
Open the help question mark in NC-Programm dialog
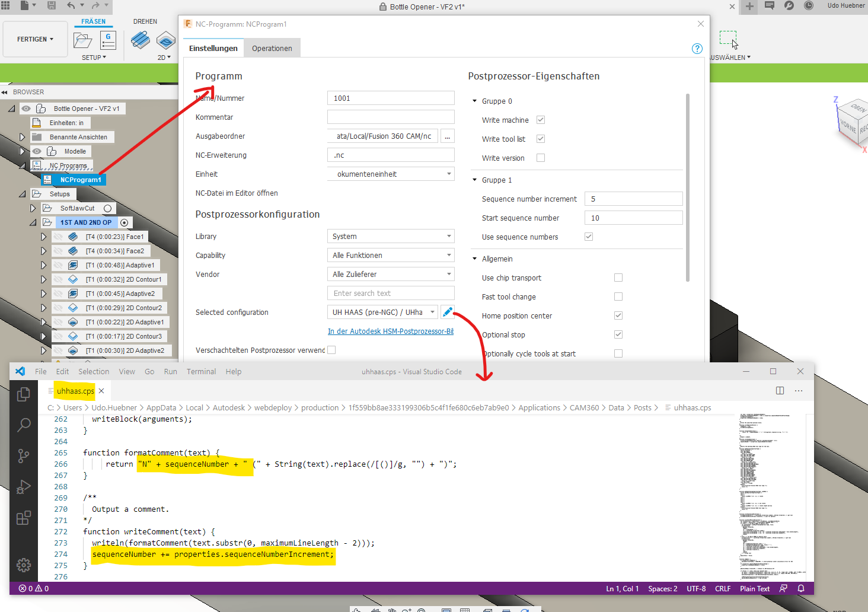[x=697, y=49]
